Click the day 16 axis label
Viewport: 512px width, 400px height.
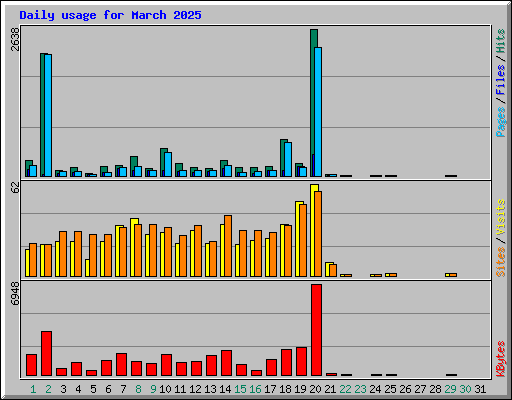tap(255, 389)
